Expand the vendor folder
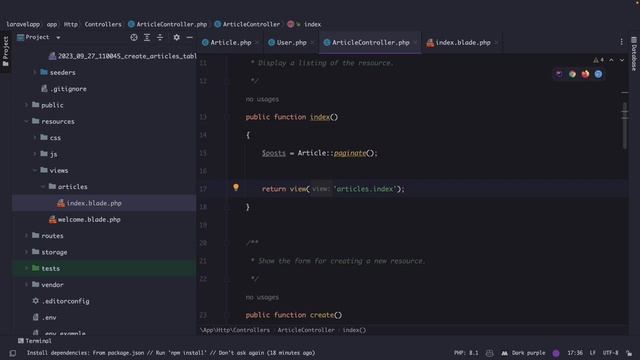 pos(27,284)
